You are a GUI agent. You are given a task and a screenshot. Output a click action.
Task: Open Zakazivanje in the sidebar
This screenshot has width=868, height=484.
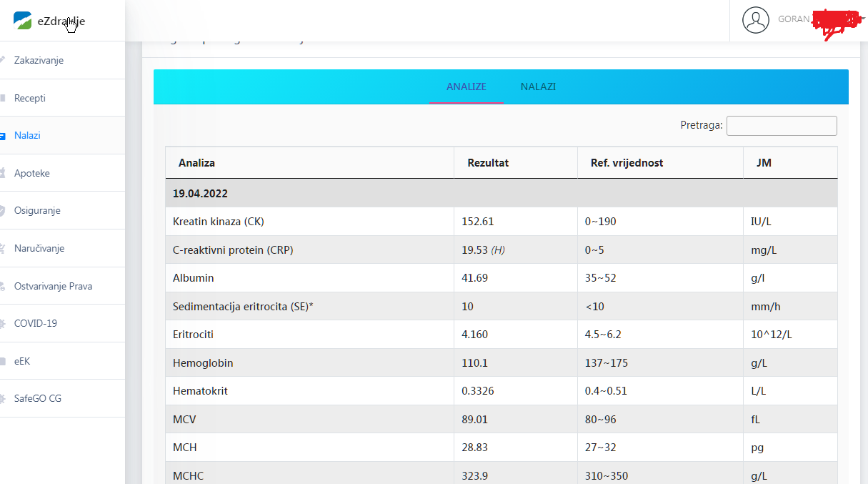39,61
